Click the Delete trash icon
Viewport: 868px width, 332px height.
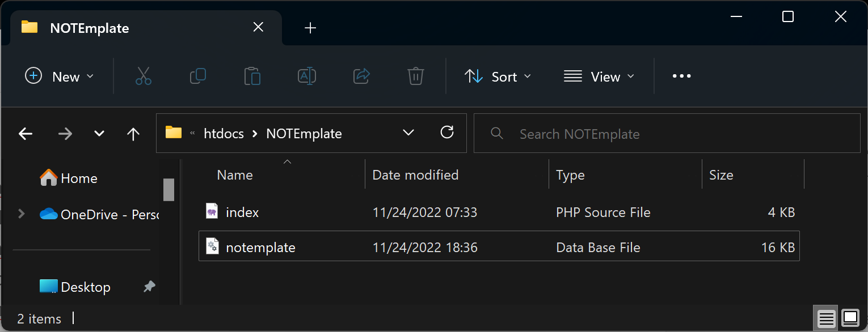(x=416, y=76)
